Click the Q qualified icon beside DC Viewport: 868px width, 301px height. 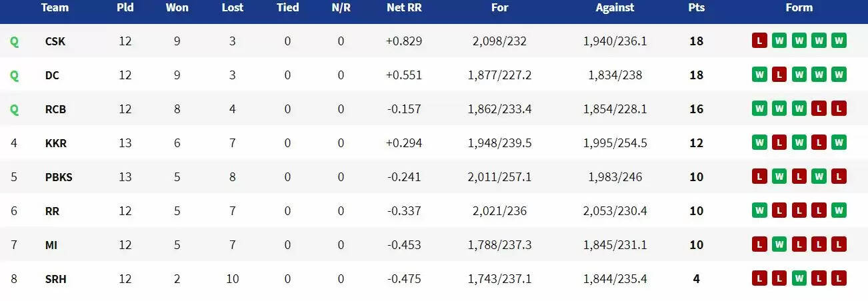point(14,75)
